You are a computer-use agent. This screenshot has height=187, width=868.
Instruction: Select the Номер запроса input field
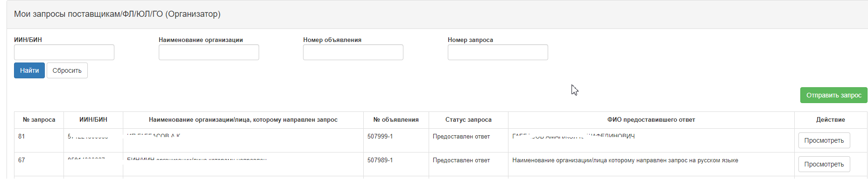497,52
